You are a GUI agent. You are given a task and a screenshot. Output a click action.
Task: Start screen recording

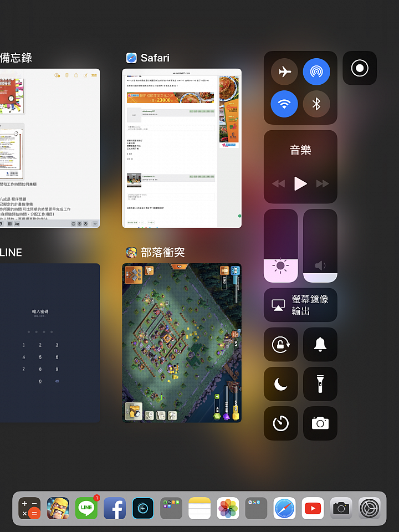click(360, 68)
